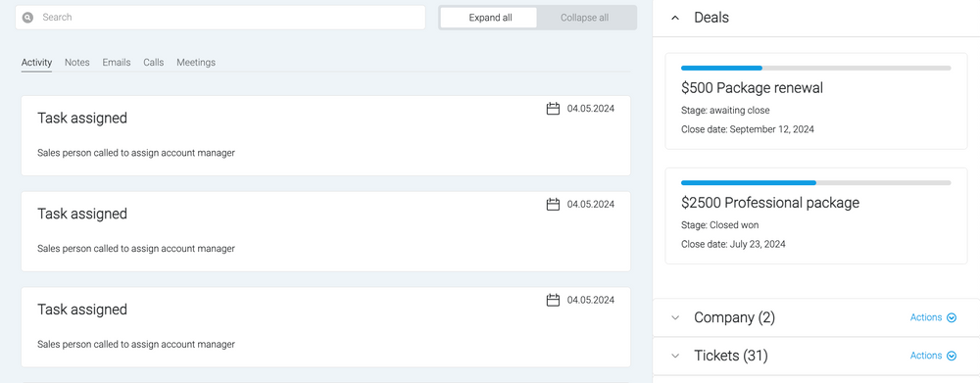Open Actions dropdown for Tickets
The height and width of the screenshot is (383, 980).
933,356
